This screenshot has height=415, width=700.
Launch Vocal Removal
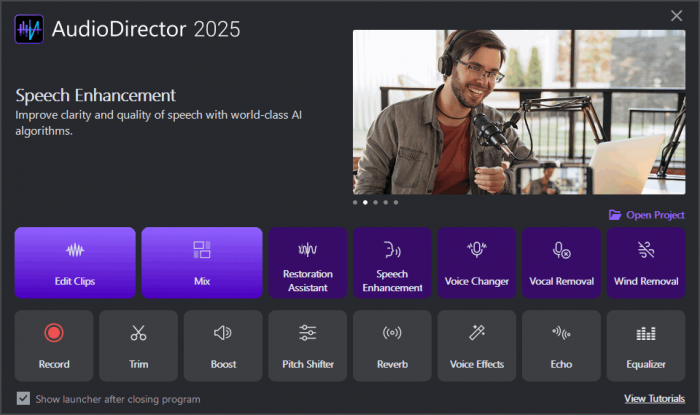[561, 263]
